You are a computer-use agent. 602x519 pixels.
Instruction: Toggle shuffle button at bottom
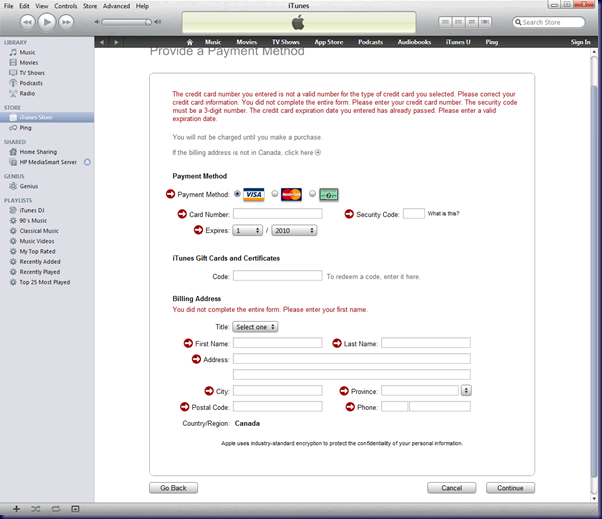click(36, 509)
